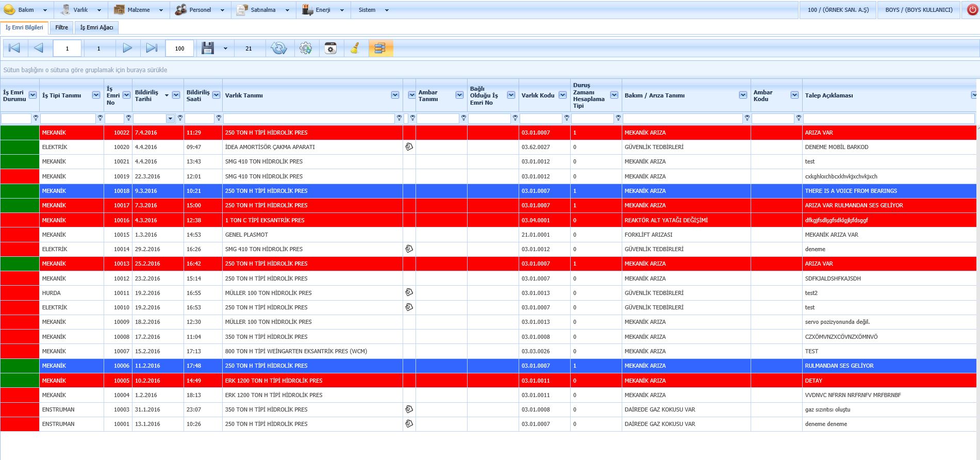This screenshot has height=460, width=980.
Task: Sort by Talep Açıklaması column header
Action: click(829, 95)
